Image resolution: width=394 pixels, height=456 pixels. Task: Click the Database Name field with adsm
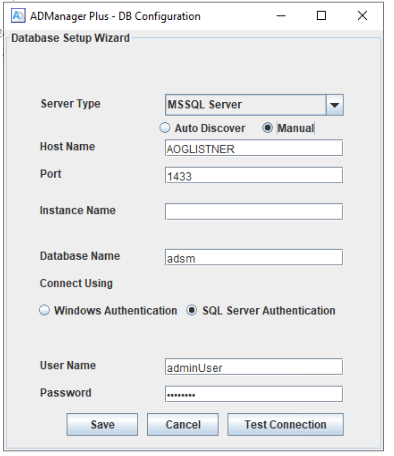254,257
